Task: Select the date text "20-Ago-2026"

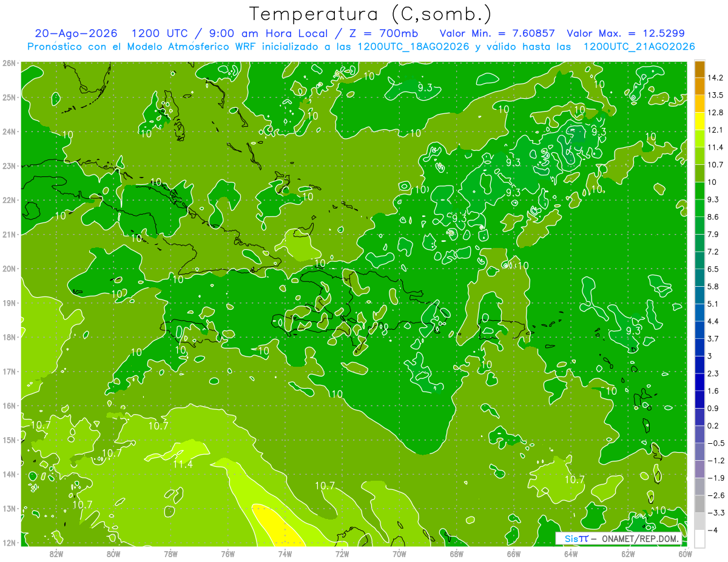Action: [76, 33]
